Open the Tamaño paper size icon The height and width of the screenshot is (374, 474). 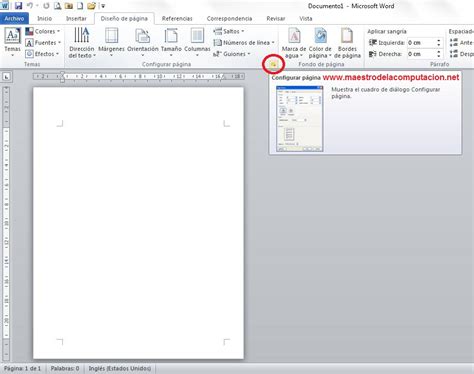[171, 36]
